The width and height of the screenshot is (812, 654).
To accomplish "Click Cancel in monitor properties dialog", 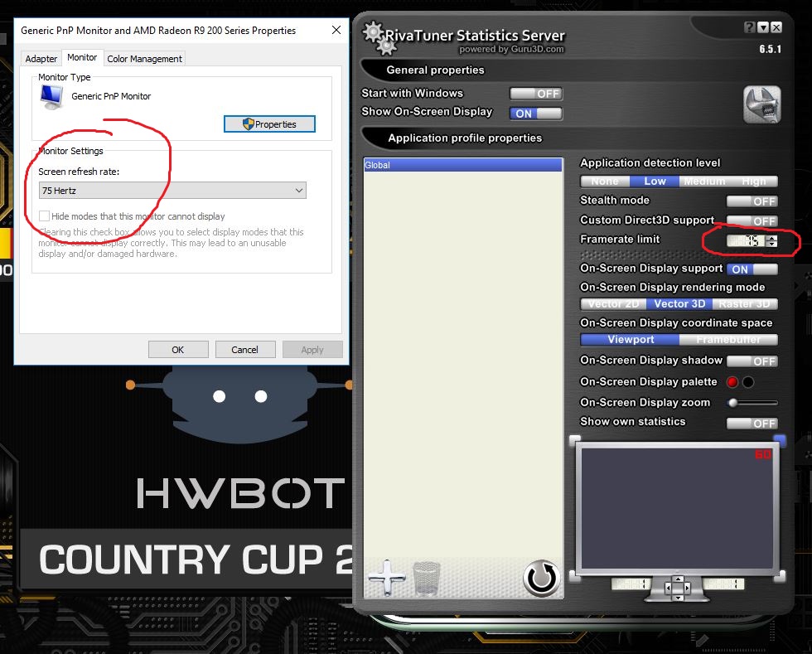I will [x=245, y=350].
